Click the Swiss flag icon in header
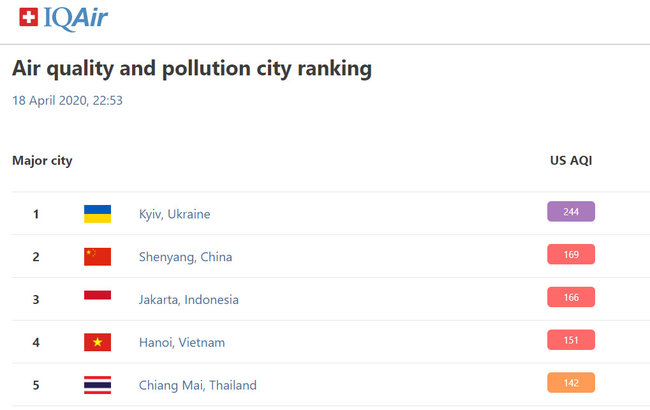The image size is (650, 410). 28,17
